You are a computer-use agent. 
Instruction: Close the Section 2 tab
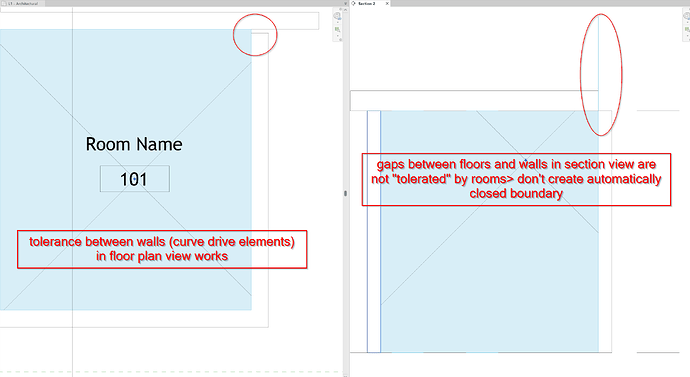click(387, 4)
